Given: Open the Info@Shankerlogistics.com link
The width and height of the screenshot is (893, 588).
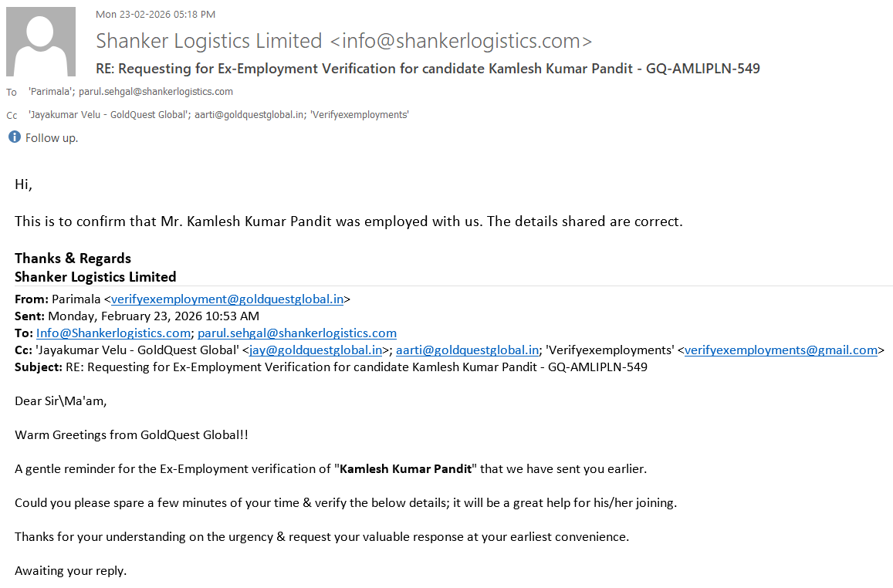Looking at the screenshot, I should tap(113, 333).
